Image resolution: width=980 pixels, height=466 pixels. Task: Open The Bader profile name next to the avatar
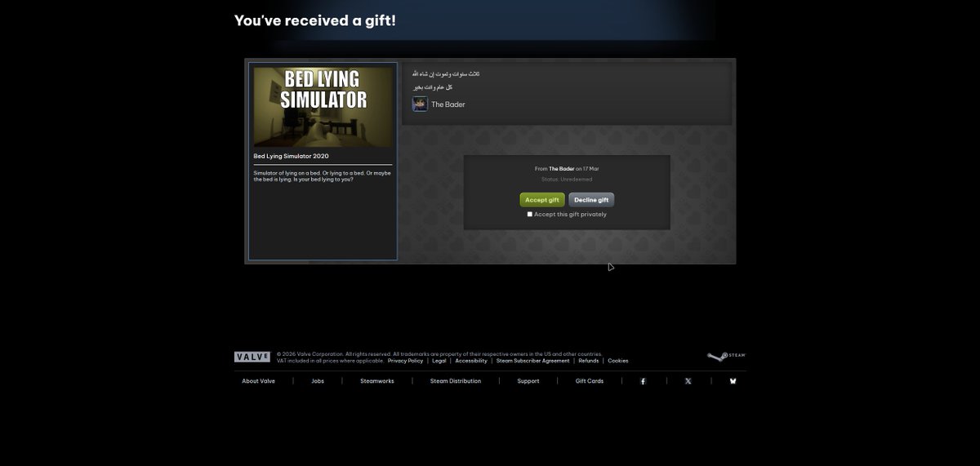point(448,104)
